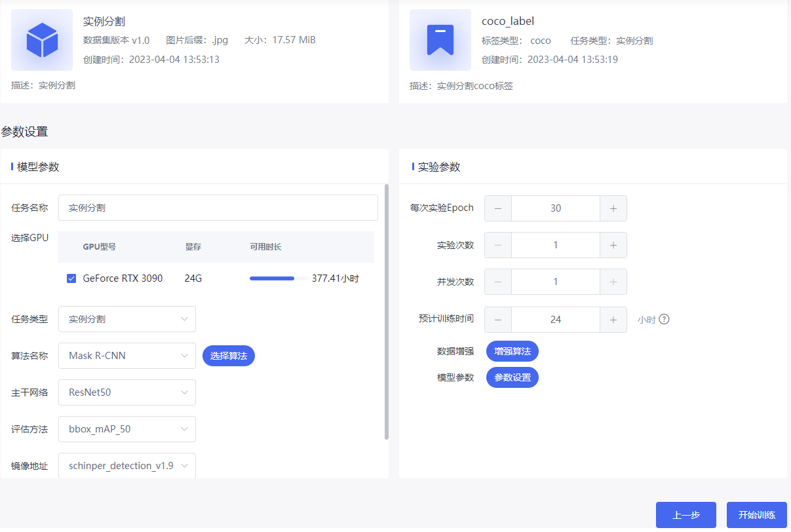Click the GPU型号 column header

(x=100, y=247)
